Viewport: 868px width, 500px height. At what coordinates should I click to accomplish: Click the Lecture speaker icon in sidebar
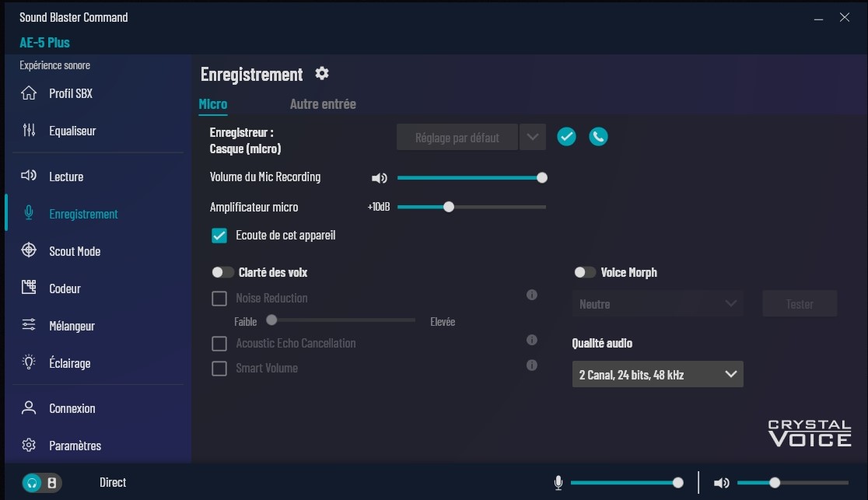point(29,176)
